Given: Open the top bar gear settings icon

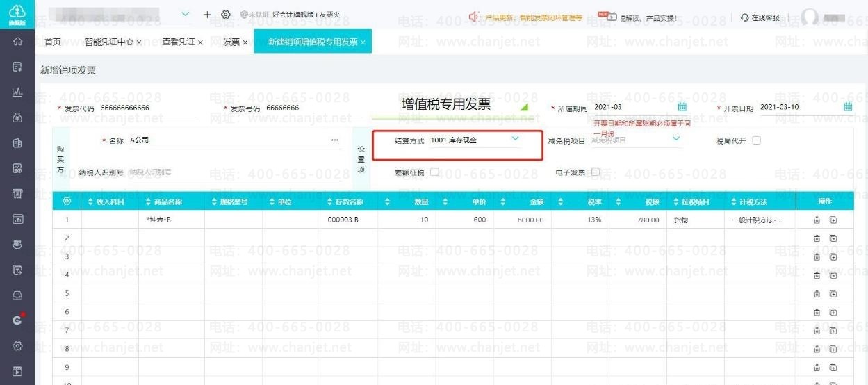Looking at the screenshot, I should point(225,14).
